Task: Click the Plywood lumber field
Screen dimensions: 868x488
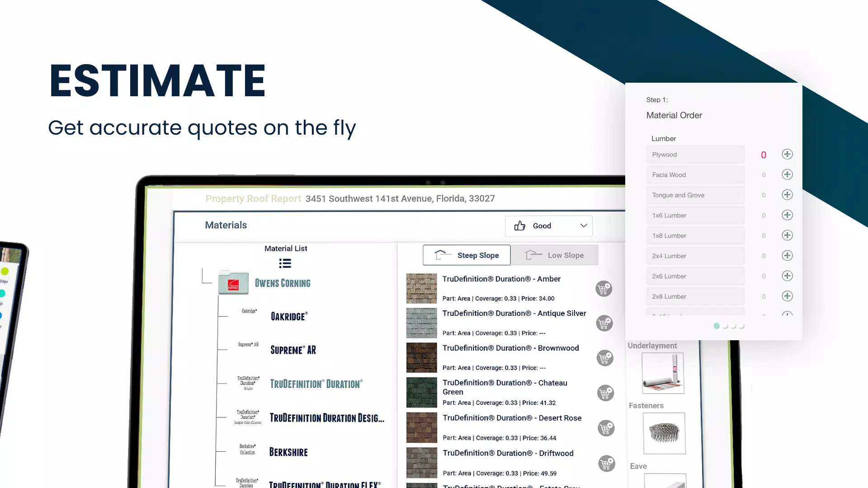Action: coord(695,155)
